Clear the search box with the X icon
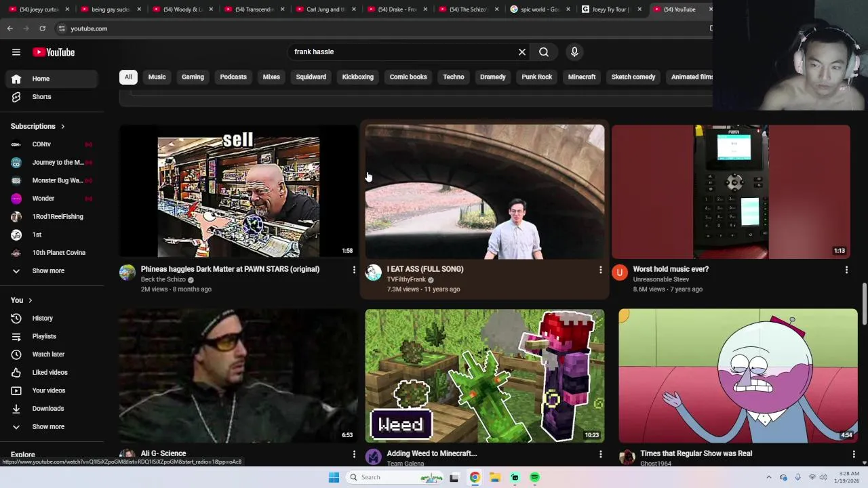868x488 pixels. click(x=522, y=52)
